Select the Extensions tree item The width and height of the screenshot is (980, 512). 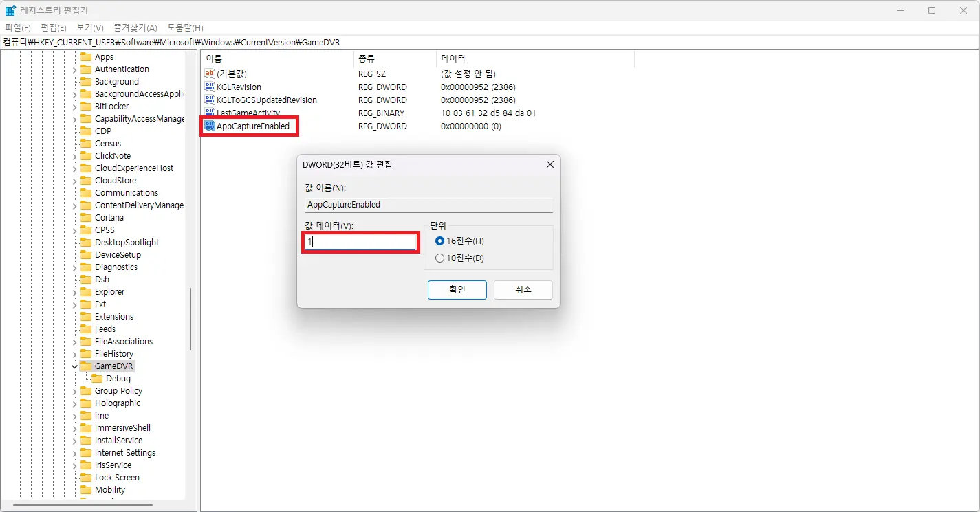114,317
